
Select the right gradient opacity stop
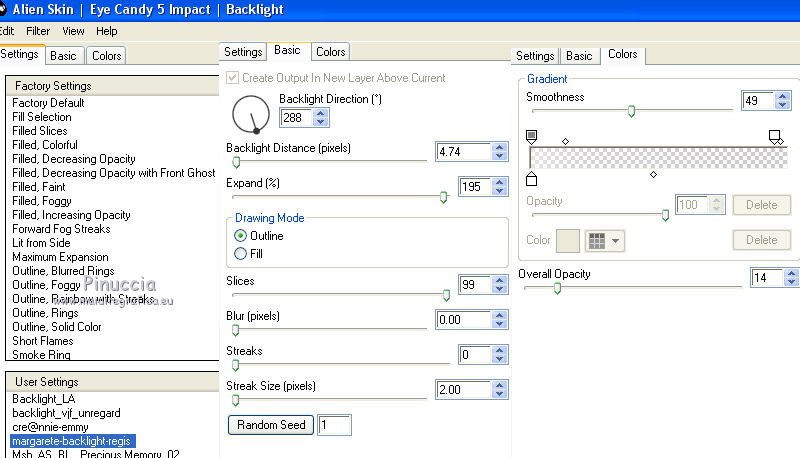tap(776, 137)
